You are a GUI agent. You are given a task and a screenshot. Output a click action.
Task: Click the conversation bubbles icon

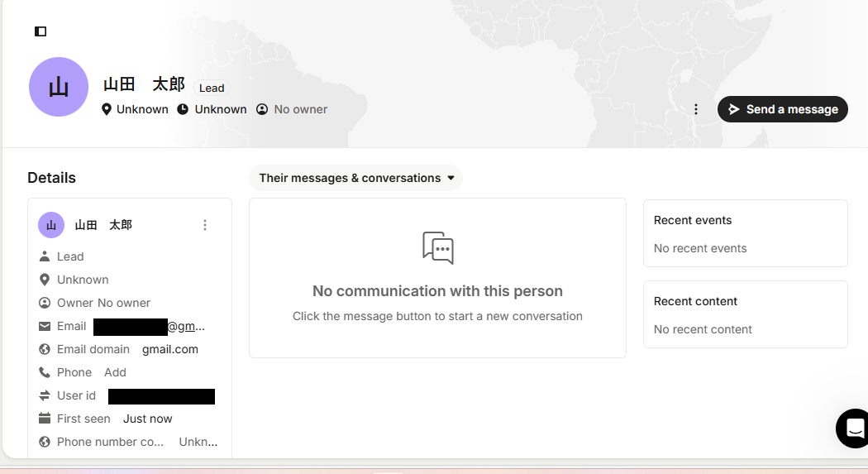(438, 247)
